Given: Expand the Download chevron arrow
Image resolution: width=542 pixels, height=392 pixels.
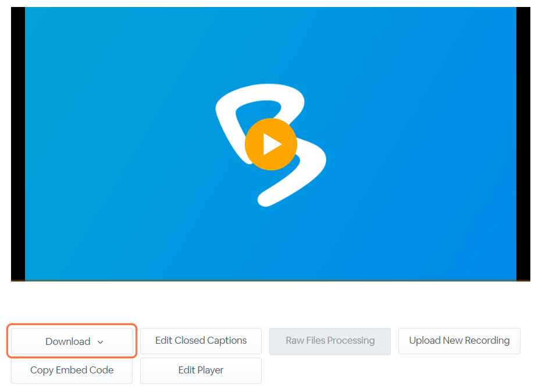Looking at the screenshot, I should [x=100, y=342].
